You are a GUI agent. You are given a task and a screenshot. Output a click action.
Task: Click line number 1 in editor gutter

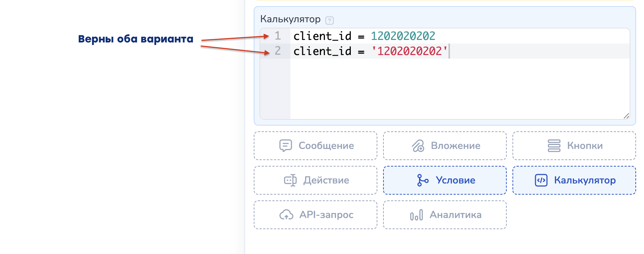[x=278, y=36]
